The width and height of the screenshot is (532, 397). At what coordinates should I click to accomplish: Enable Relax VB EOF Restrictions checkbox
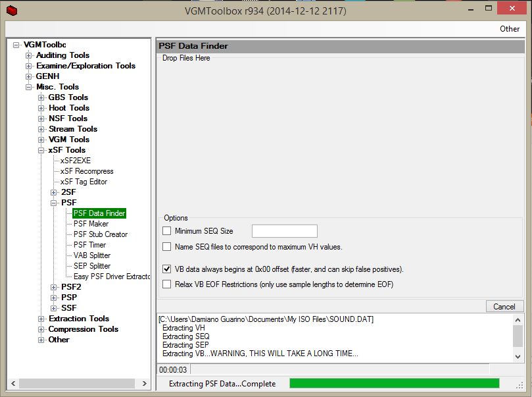tap(166, 284)
